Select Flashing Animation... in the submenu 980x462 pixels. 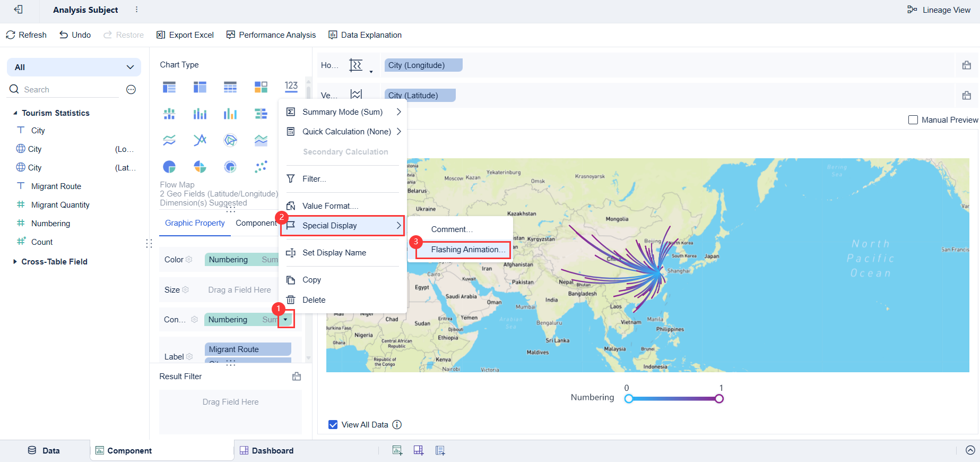click(463, 250)
